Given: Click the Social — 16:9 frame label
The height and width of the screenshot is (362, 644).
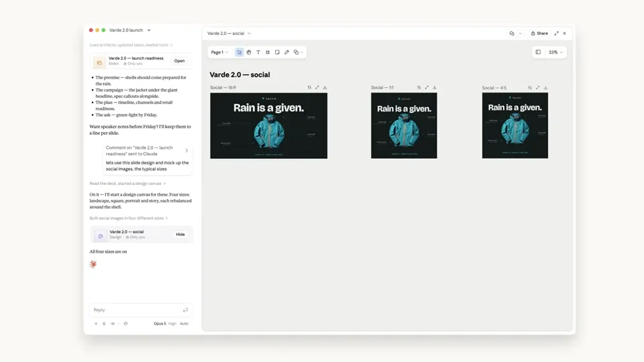Looking at the screenshot, I should pyautogui.click(x=223, y=87).
